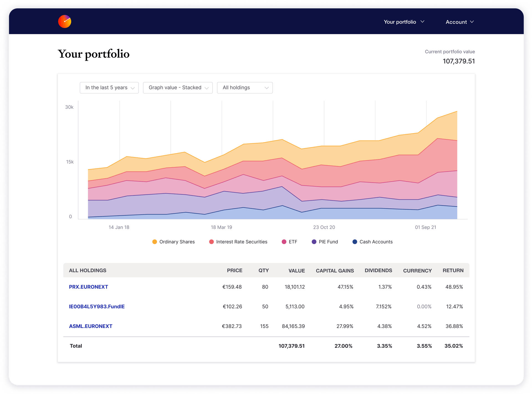
Task: Click the orange app logo
Action: (x=65, y=22)
